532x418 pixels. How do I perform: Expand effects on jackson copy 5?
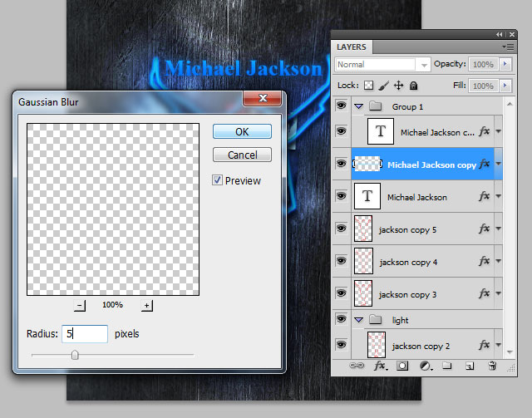[499, 229]
